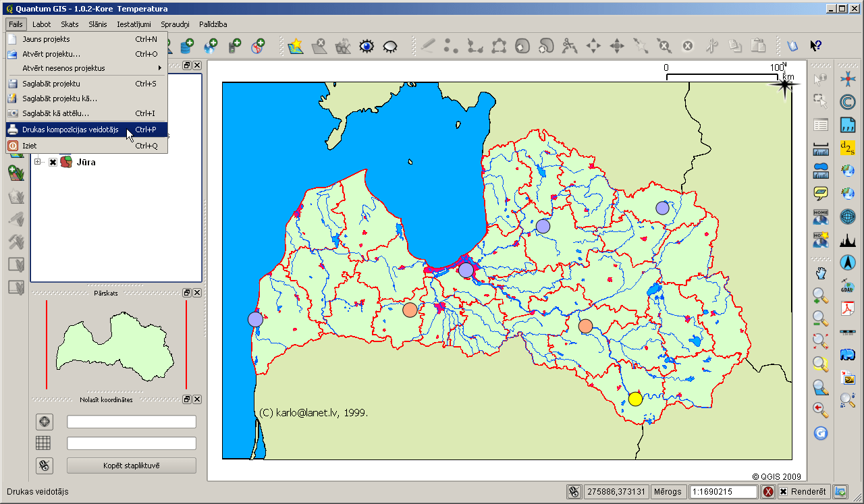Select the Zoom Out magnifier tool
The height and width of the screenshot is (504, 864).
click(821, 318)
